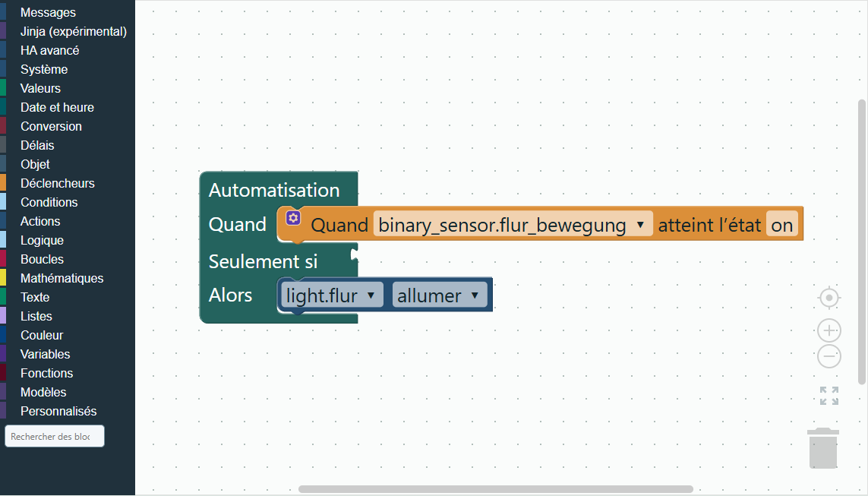Open the Conversion category
This screenshot has height=496, width=868.
click(68, 126)
